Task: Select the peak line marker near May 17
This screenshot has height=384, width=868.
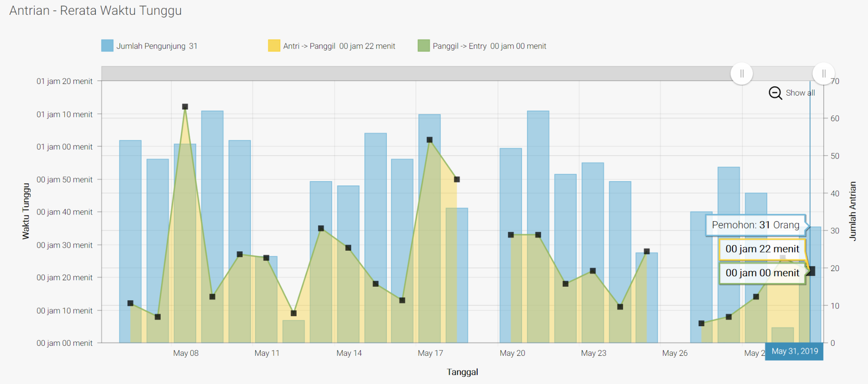Action: (429, 140)
